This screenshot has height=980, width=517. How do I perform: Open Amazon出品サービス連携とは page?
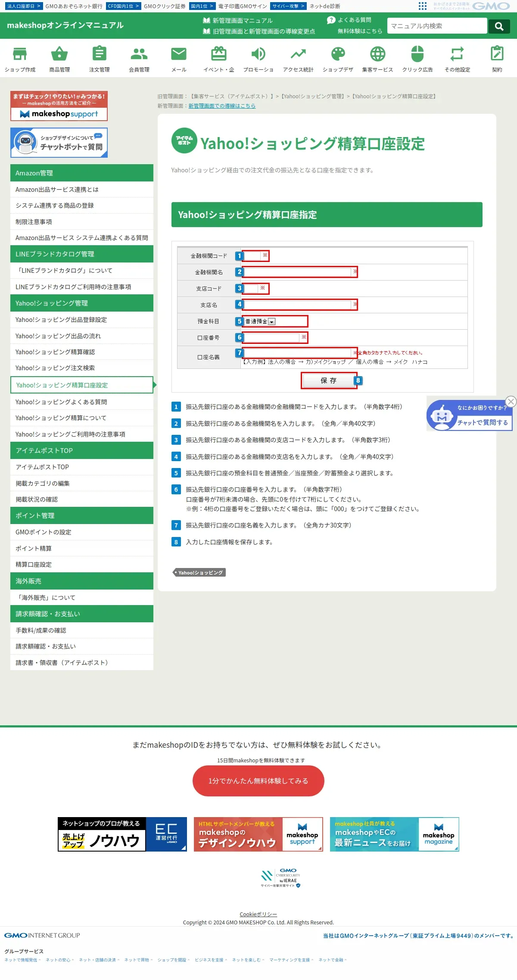(82, 190)
